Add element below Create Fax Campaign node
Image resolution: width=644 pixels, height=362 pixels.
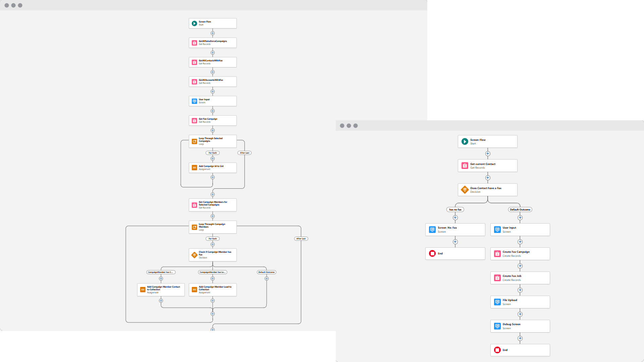coord(520,266)
